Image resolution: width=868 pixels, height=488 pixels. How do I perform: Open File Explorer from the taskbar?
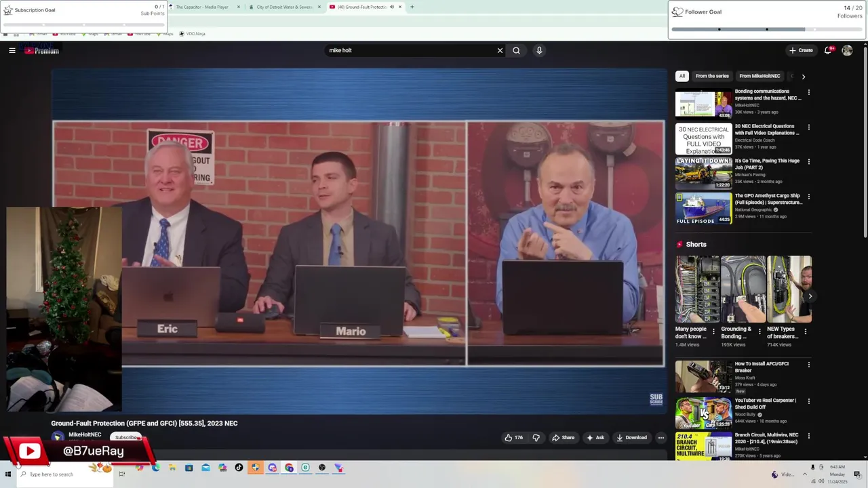click(x=172, y=468)
